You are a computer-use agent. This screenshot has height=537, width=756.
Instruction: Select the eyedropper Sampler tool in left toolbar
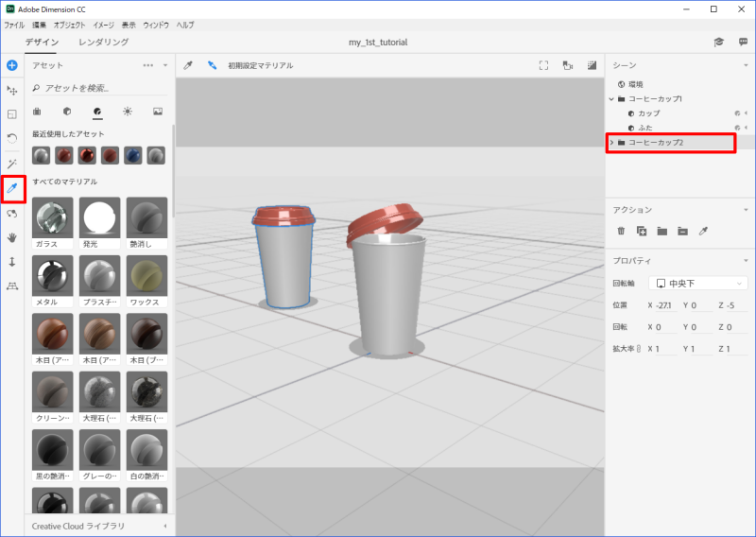coord(12,189)
